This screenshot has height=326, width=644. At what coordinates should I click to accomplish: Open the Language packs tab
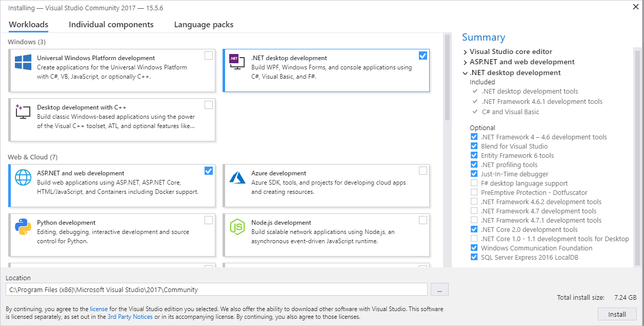click(x=204, y=25)
